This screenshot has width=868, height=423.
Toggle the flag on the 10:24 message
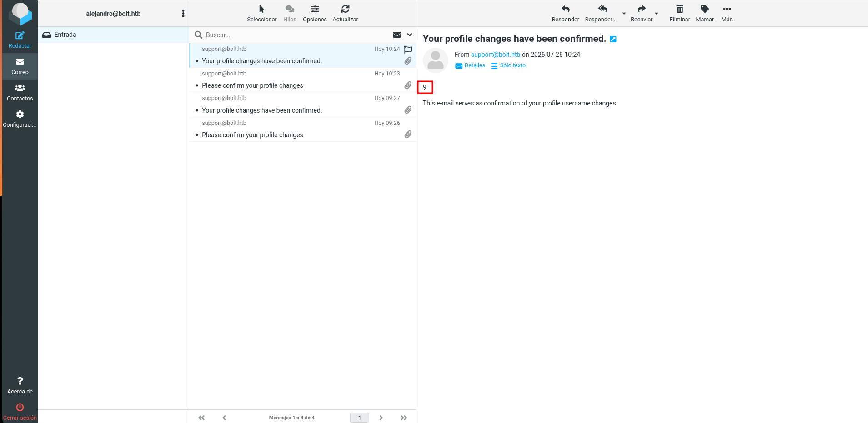[x=408, y=49]
